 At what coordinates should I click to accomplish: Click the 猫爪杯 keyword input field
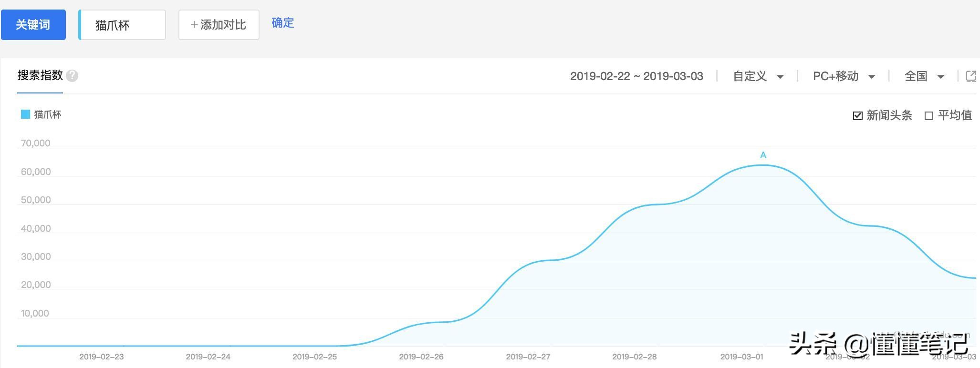pyautogui.click(x=122, y=25)
